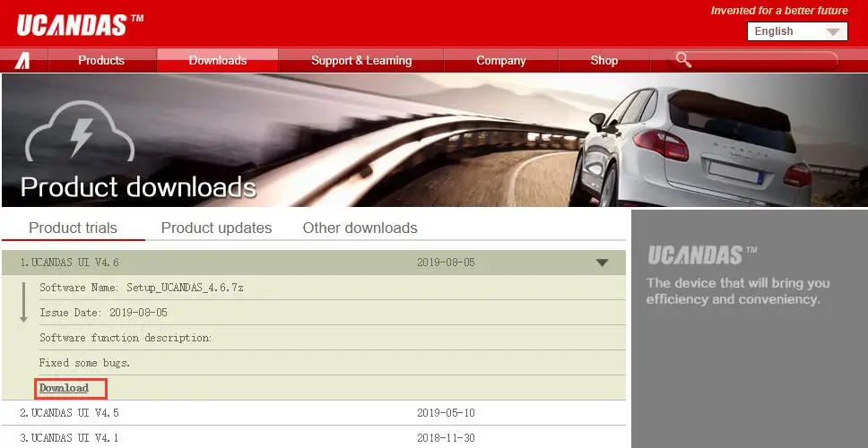The width and height of the screenshot is (868, 448).
Task: Click the date 2019-05-10
Action: (x=446, y=412)
